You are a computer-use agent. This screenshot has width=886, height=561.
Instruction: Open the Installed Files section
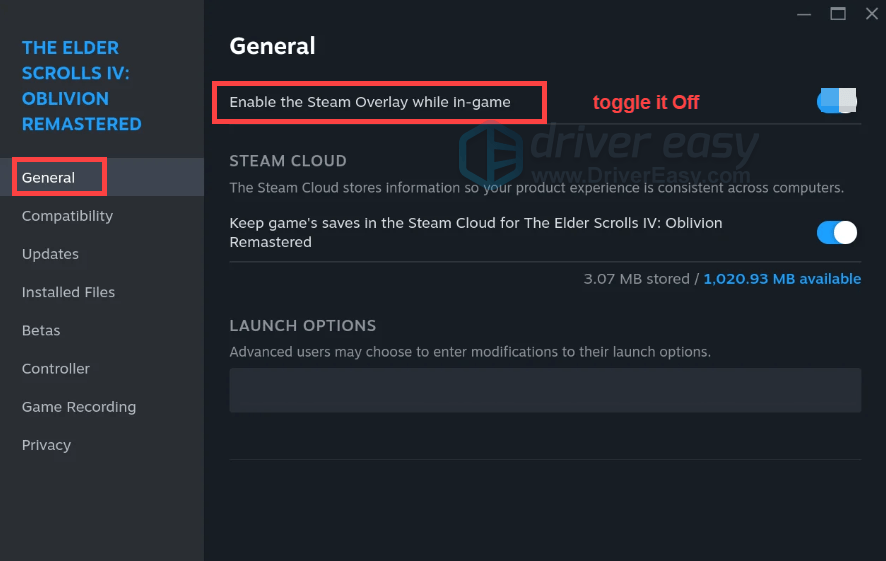(x=68, y=292)
